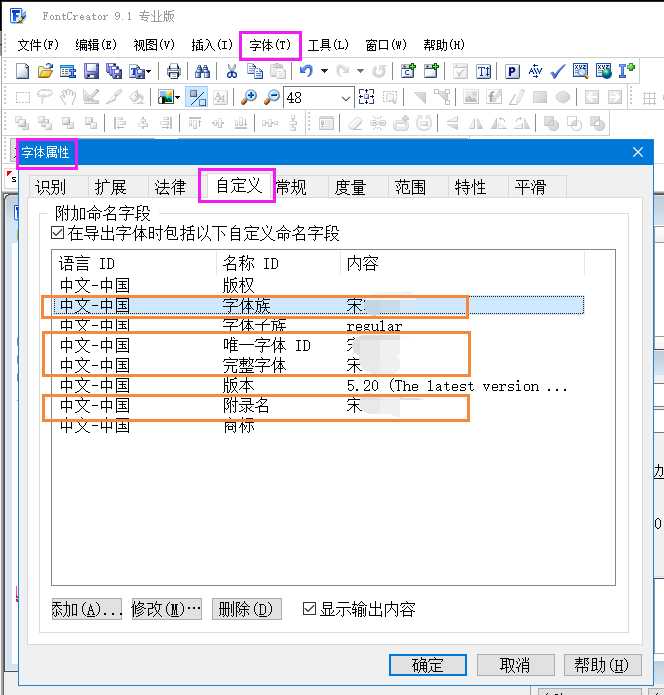Open a font with the folder icon
Screen dimensions: 664x695
[45, 71]
